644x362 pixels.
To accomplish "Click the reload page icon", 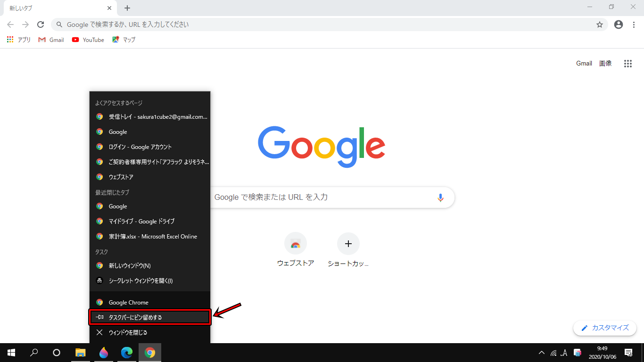I will pyautogui.click(x=41, y=25).
